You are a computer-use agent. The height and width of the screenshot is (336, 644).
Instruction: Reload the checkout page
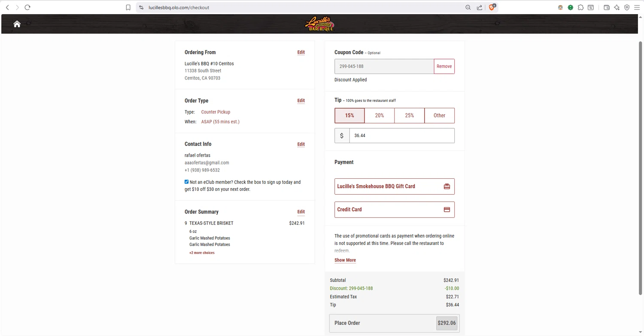click(27, 7)
